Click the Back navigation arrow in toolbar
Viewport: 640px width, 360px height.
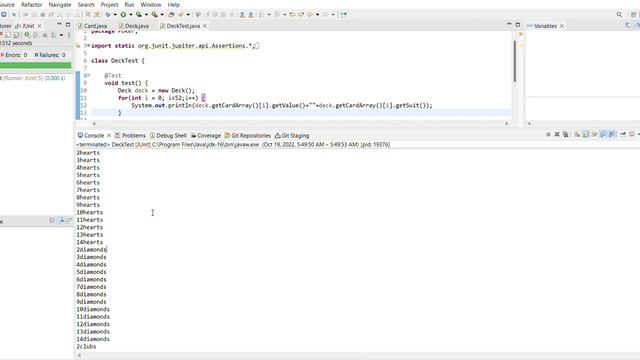click(310, 14)
